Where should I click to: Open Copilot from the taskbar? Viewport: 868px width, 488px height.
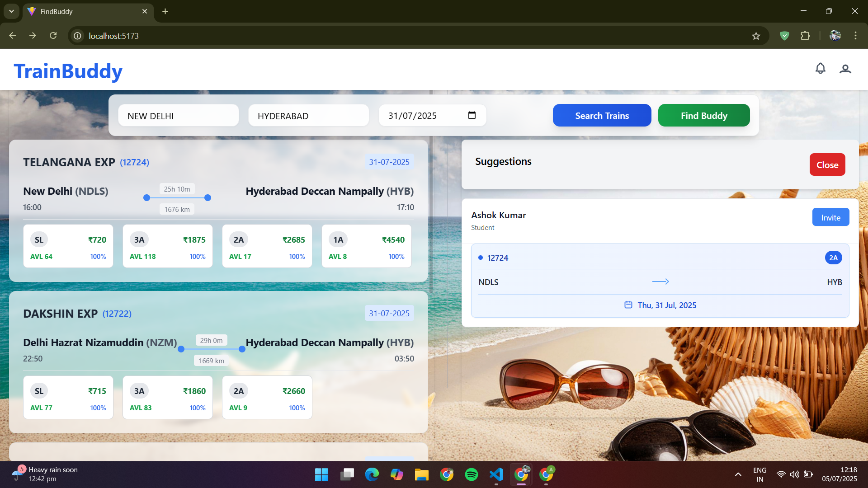[x=396, y=474]
